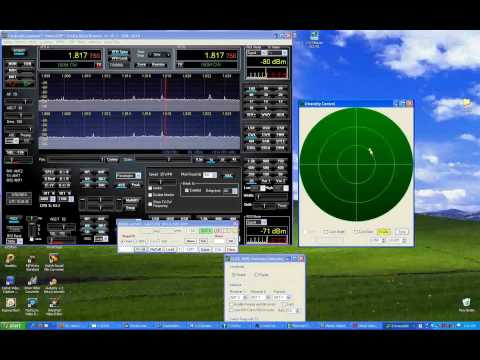Click inside the lower panadapter spectrum display

139,131
